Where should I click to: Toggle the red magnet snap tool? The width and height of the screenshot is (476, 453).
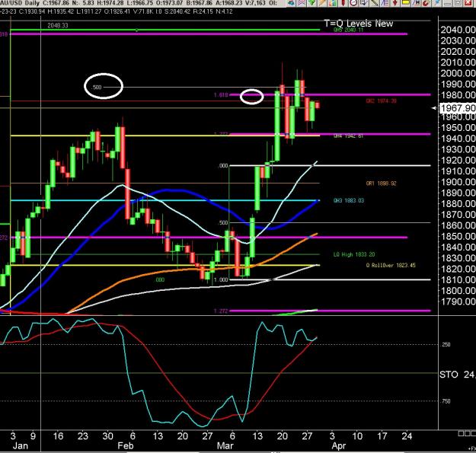(x=426, y=3)
